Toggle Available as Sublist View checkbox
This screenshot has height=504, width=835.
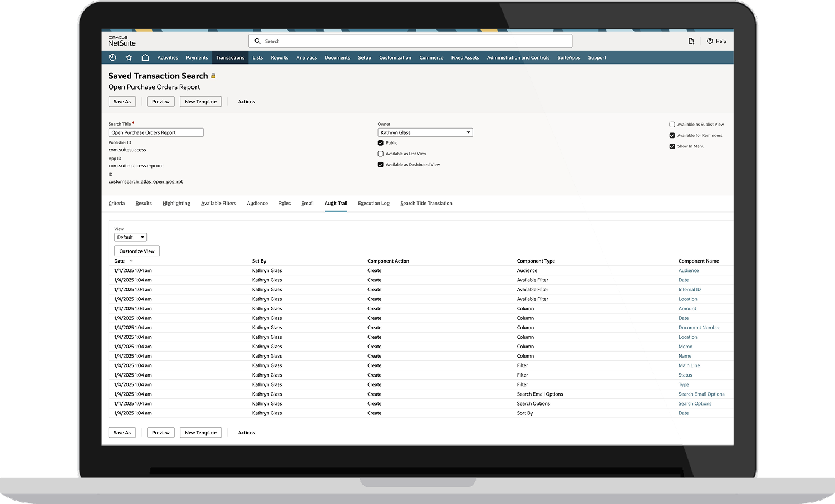tap(672, 125)
